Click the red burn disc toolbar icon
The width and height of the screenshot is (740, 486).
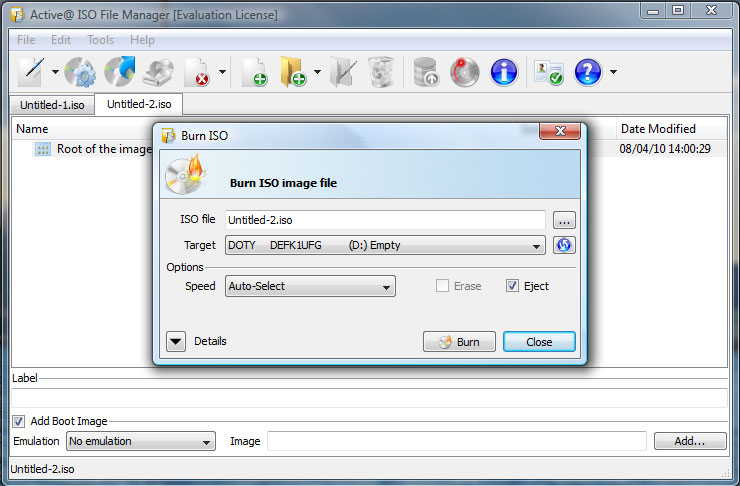pos(464,72)
